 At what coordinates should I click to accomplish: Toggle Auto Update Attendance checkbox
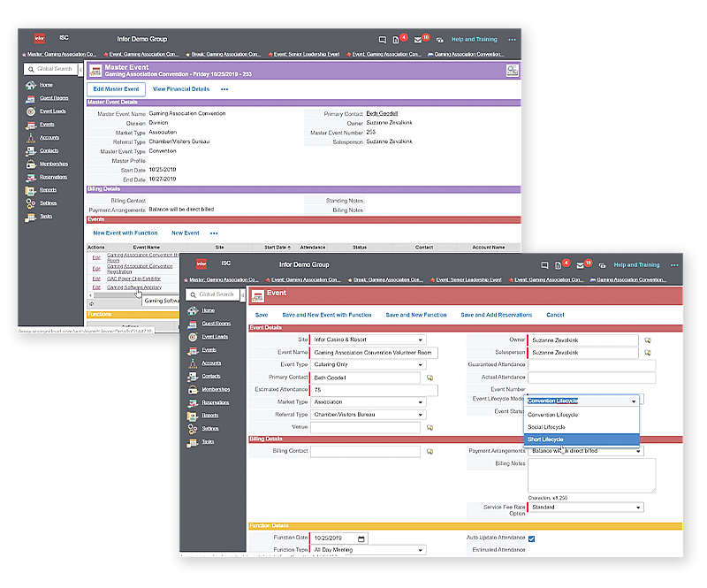pos(532,538)
